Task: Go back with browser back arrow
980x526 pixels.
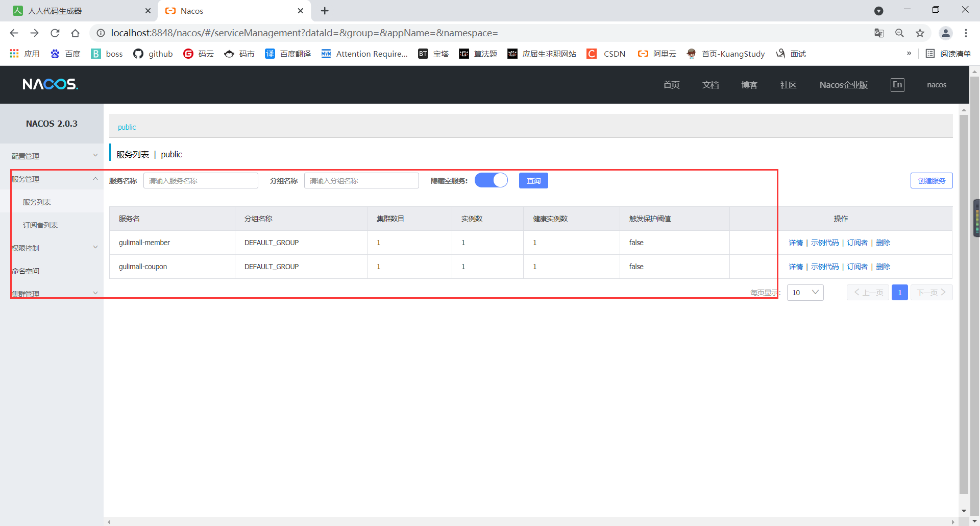Action: (x=14, y=33)
